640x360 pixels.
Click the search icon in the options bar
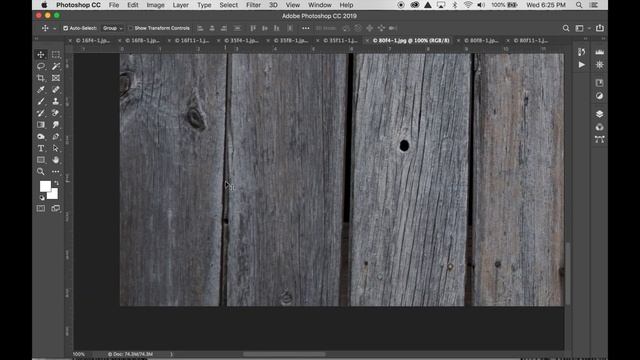click(x=566, y=28)
